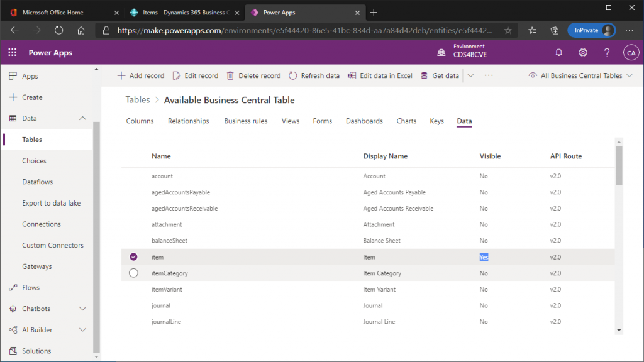Click the Chatbots sidebar icon
The width and height of the screenshot is (644, 362).
click(x=13, y=309)
